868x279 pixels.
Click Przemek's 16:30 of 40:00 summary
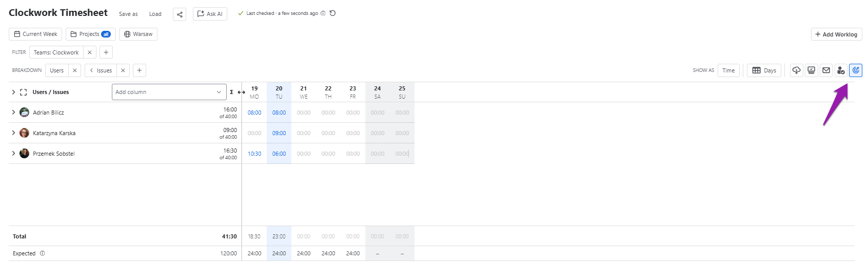228,154
